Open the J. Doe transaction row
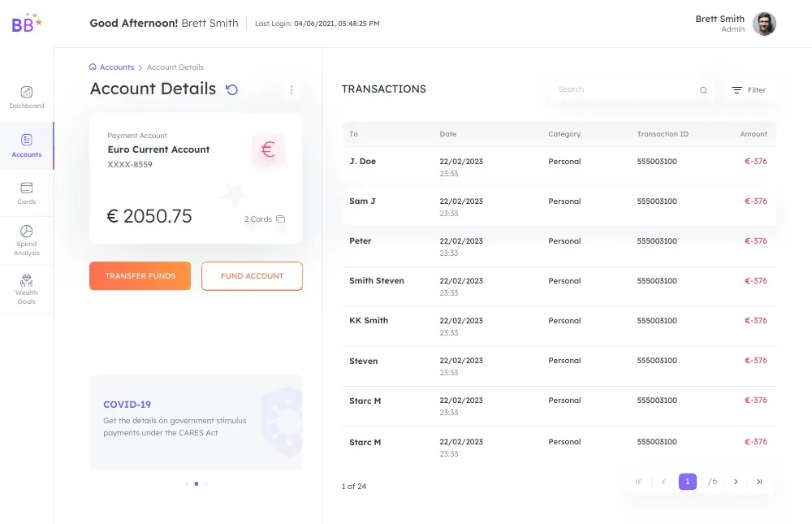This screenshot has height=524, width=812. tap(559, 167)
